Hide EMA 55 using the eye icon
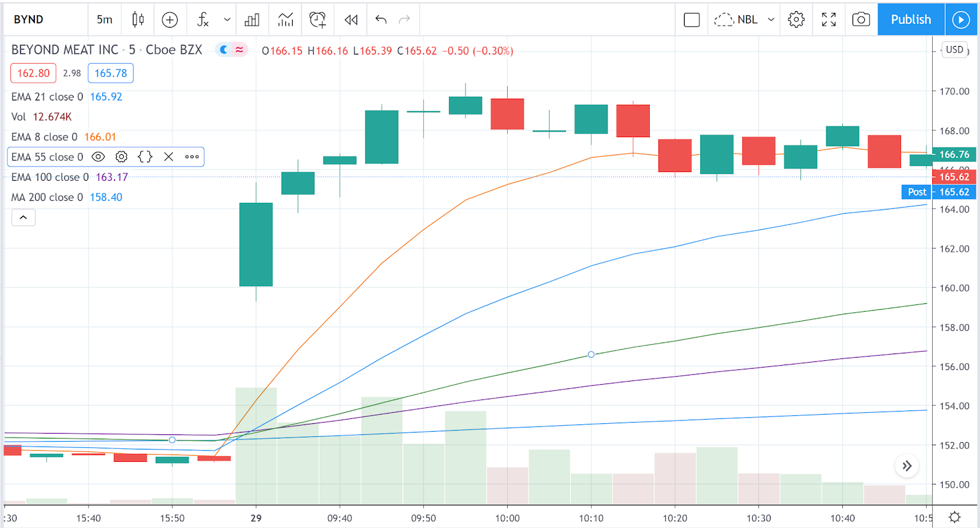The height and width of the screenshot is (528, 980). pyautogui.click(x=98, y=157)
